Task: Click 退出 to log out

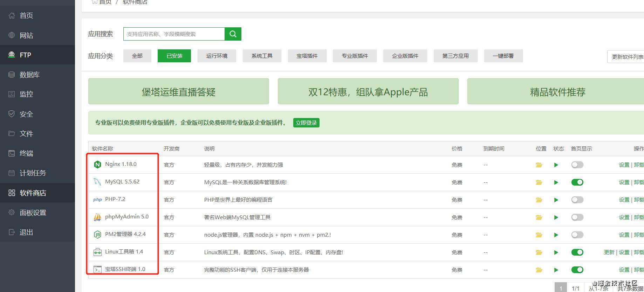Action: (37, 232)
